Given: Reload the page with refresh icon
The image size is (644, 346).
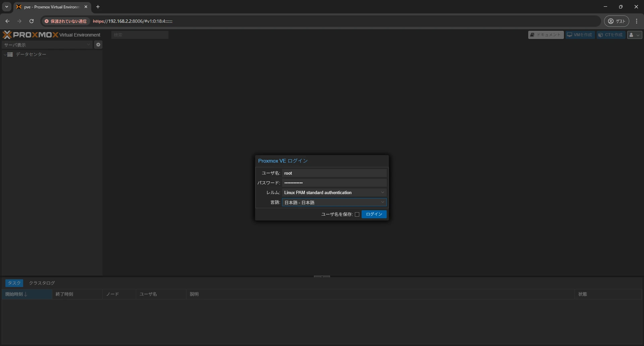Looking at the screenshot, I should pyautogui.click(x=32, y=21).
